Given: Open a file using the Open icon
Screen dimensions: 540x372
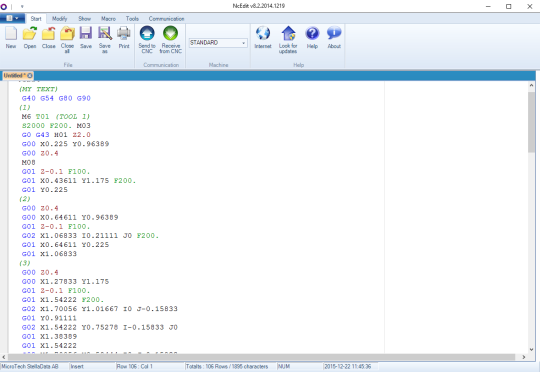Looking at the screenshot, I should click(x=30, y=37).
